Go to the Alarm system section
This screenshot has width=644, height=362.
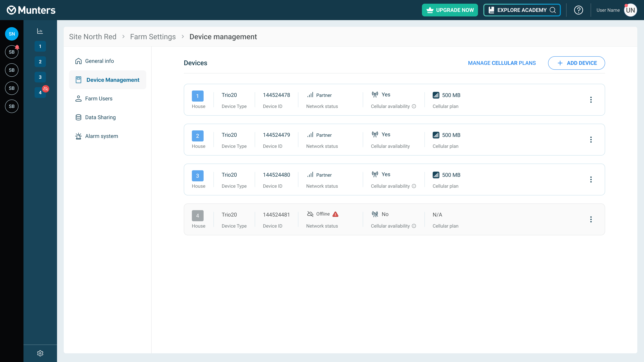pos(101,136)
